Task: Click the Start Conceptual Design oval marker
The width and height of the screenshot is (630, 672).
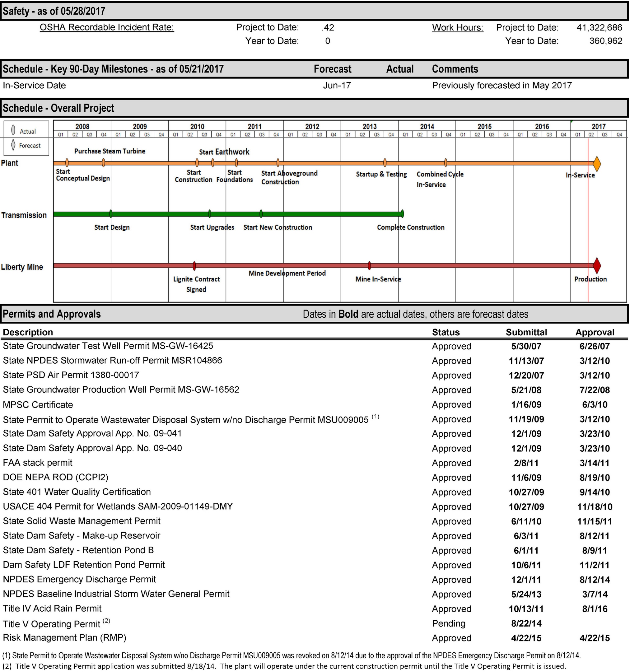Action: [x=67, y=163]
